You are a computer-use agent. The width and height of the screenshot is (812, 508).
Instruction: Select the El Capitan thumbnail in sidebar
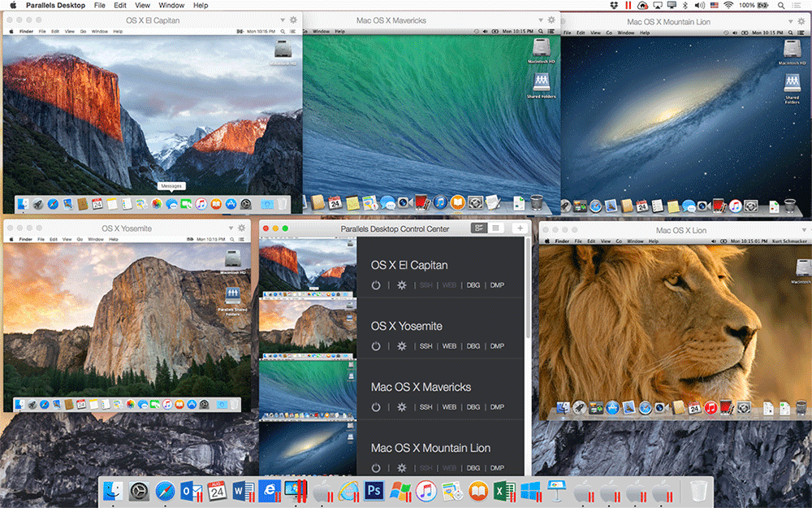(x=308, y=268)
